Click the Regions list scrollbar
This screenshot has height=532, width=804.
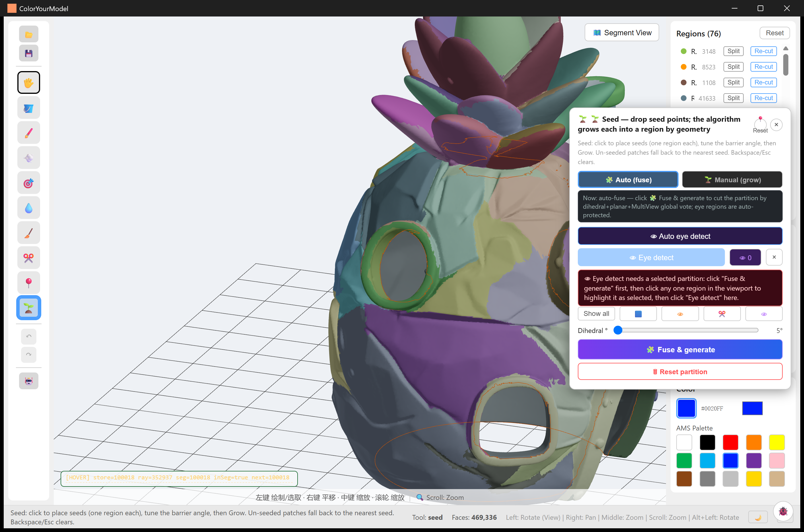pos(785,65)
